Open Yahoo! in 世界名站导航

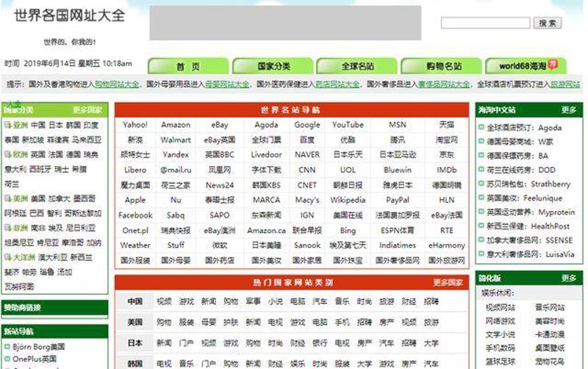coord(135,125)
